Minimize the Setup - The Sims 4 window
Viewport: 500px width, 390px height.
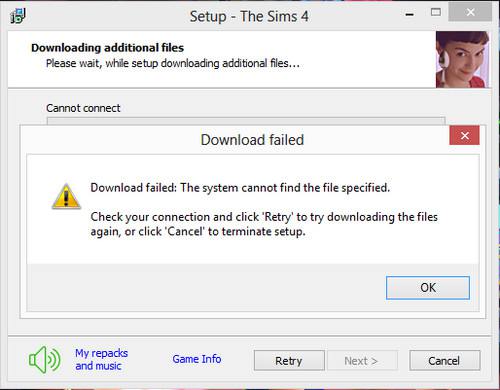click(x=409, y=14)
